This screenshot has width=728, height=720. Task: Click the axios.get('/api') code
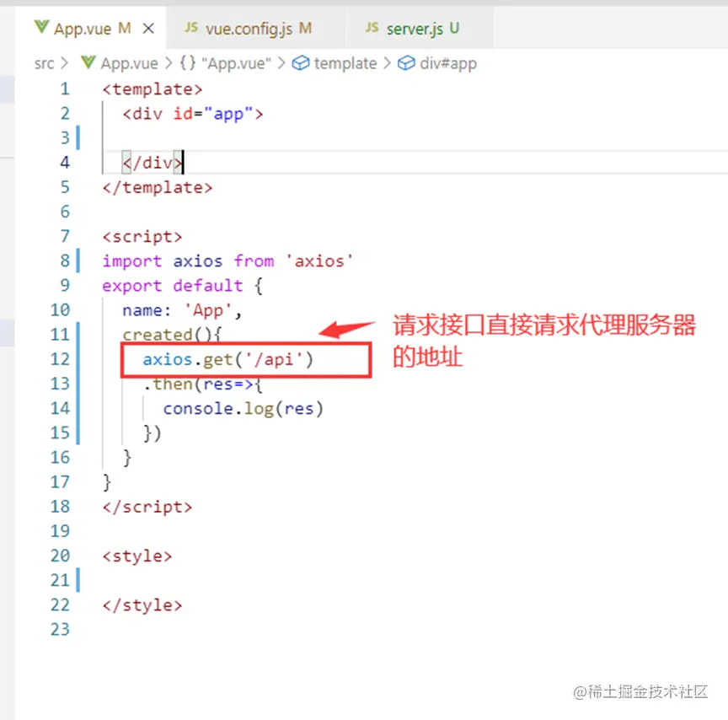pyautogui.click(x=228, y=359)
